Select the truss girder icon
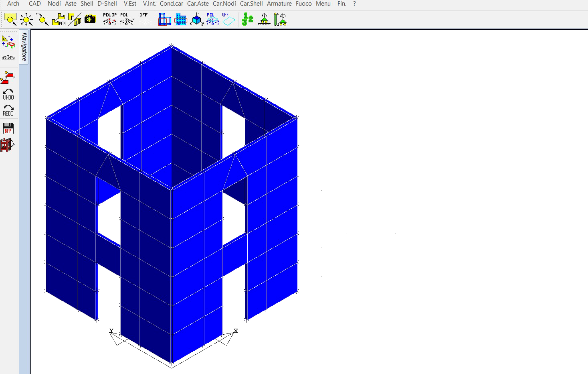 [8, 57]
